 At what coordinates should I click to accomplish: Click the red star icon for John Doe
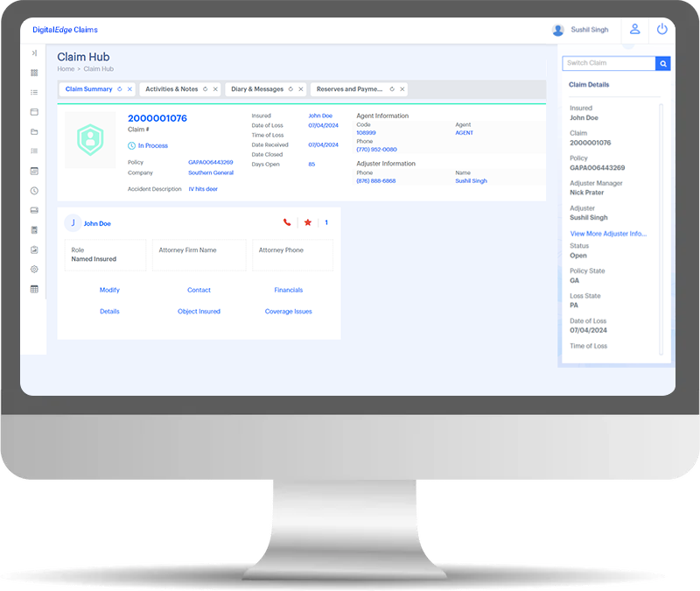pos(307,222)
